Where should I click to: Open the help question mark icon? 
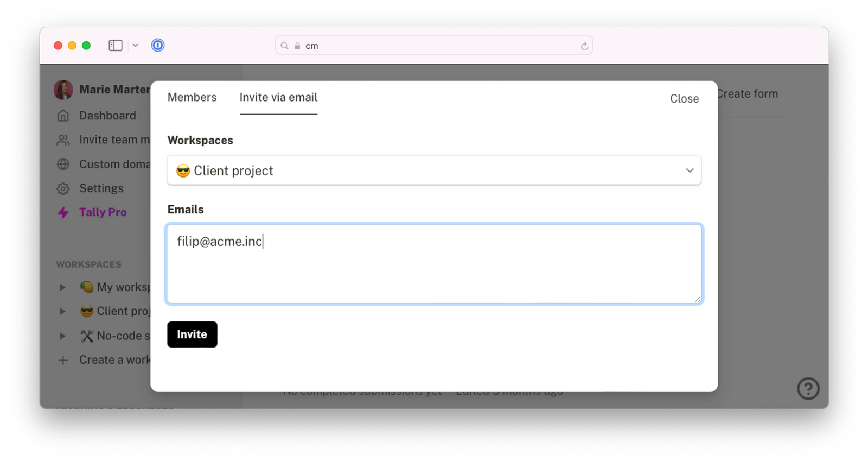click(808, 389)
